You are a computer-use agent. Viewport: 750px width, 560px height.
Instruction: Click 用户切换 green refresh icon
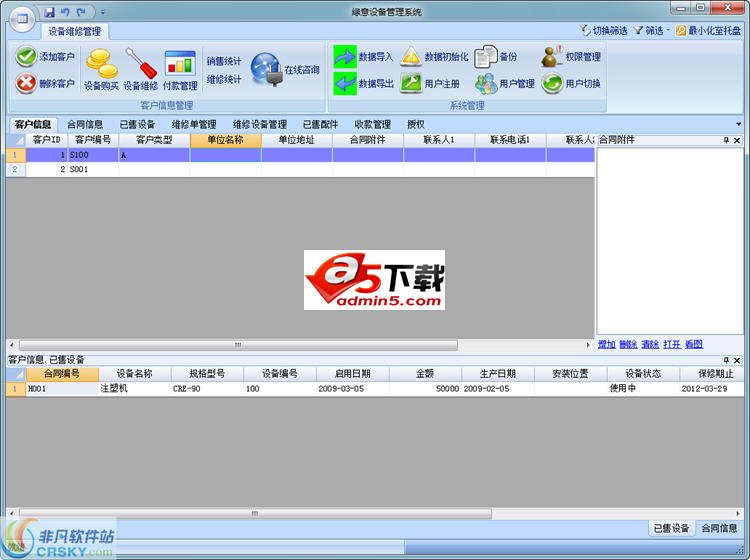click(x=552, y=83)
